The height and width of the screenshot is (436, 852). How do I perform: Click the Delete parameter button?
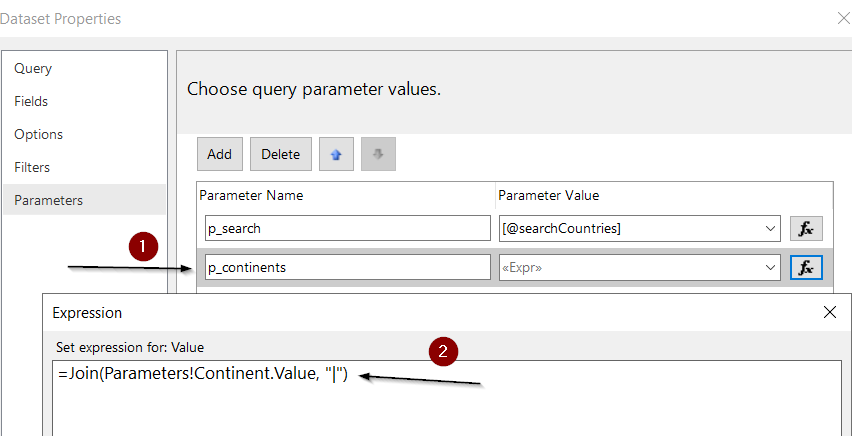[281, 154]
